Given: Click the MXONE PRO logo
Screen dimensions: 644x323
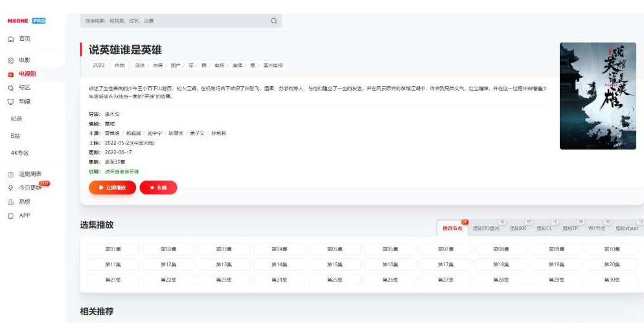Looking at the screenshot, I should click(27, 21).
